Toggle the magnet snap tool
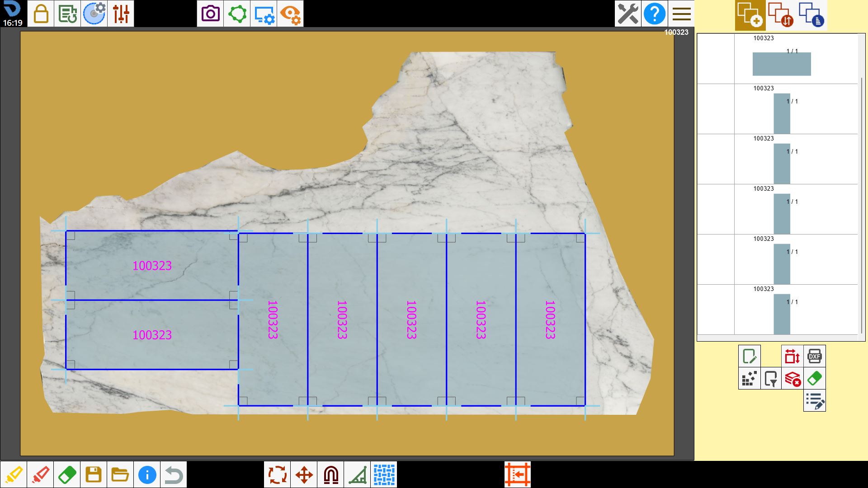 pos(330,474)
